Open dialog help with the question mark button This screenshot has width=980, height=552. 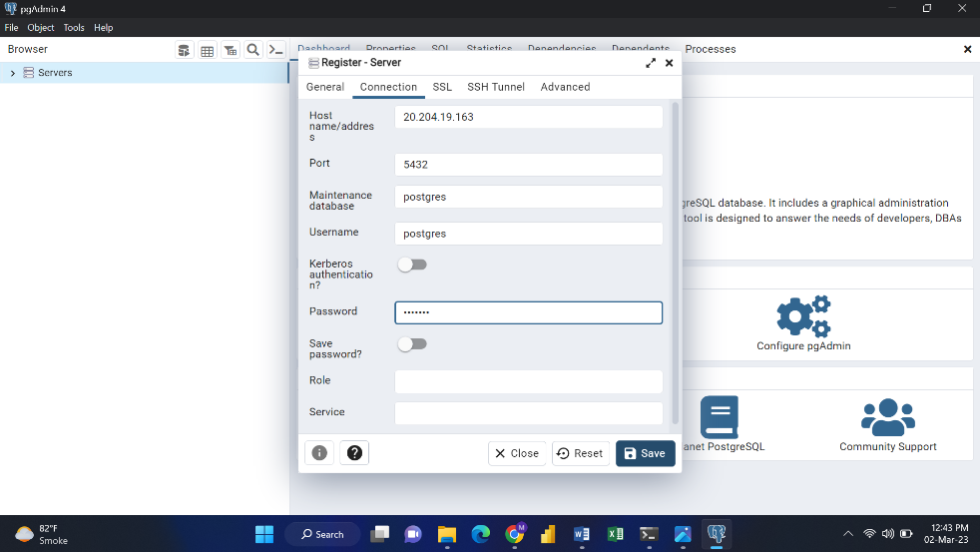[354, 452]
